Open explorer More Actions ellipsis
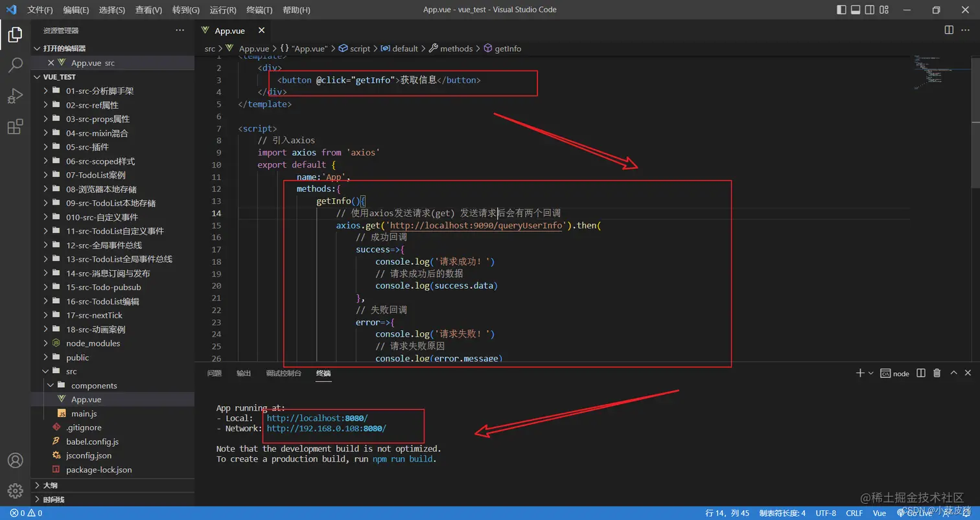Image resolution: width=980 pixels, height=520 pixels. point(180,30)
